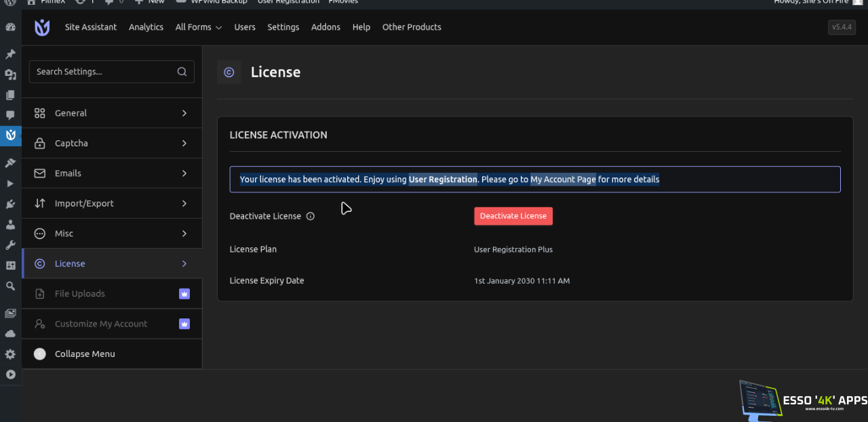The image size is (868, 422).
Task: Focus the Search Settings input field
Action: [x=102, y=72]
